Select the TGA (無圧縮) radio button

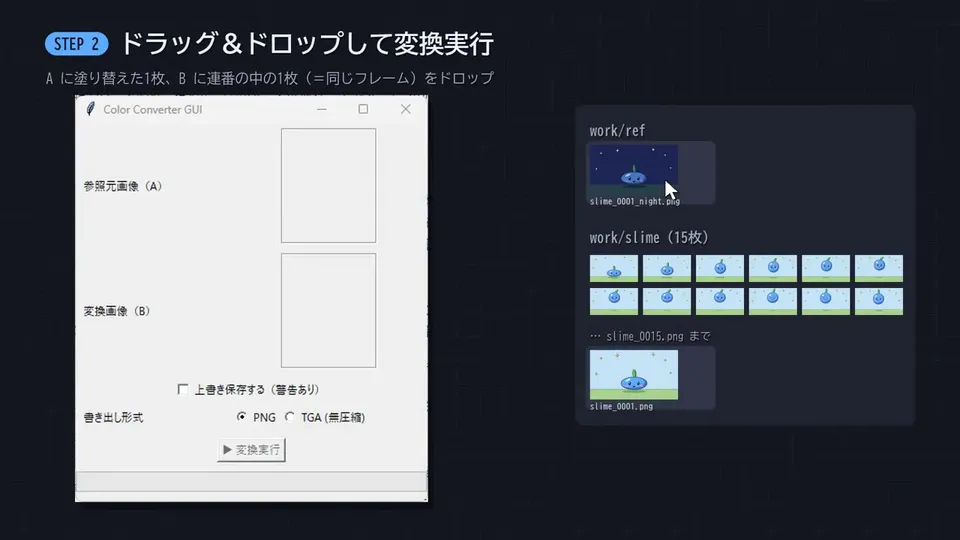pyautogui.click(x=290, y=416)
